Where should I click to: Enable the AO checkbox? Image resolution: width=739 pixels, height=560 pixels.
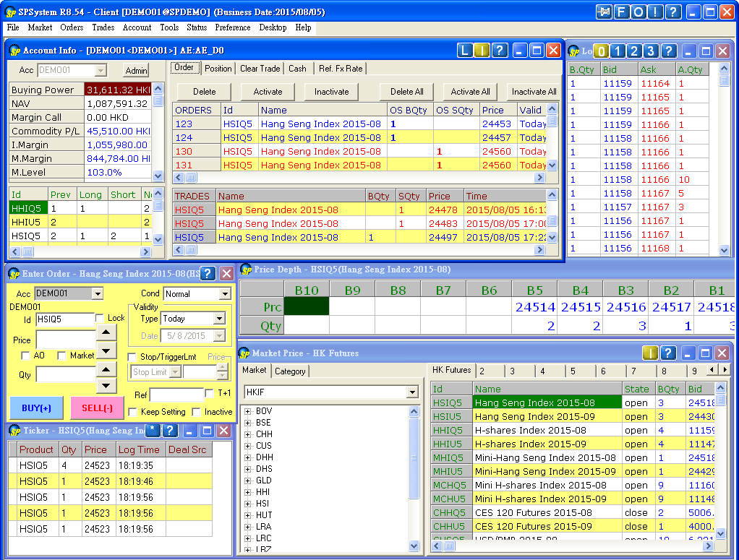[x=25, y=356]
